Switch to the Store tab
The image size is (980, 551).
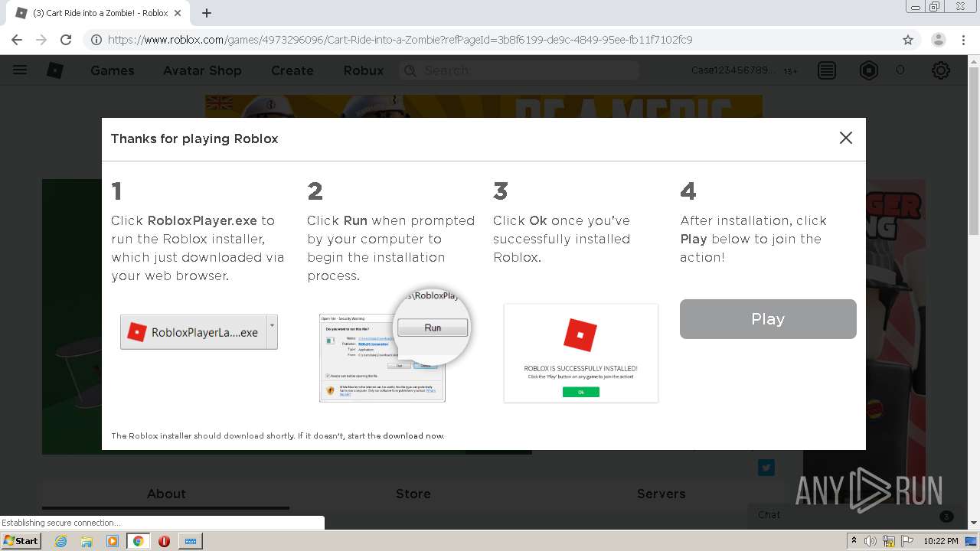pyautogui.click(x=413, y=494)
